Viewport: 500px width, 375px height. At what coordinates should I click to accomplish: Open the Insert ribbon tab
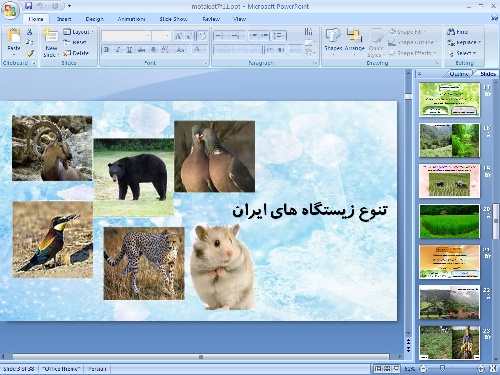point(64,19)
